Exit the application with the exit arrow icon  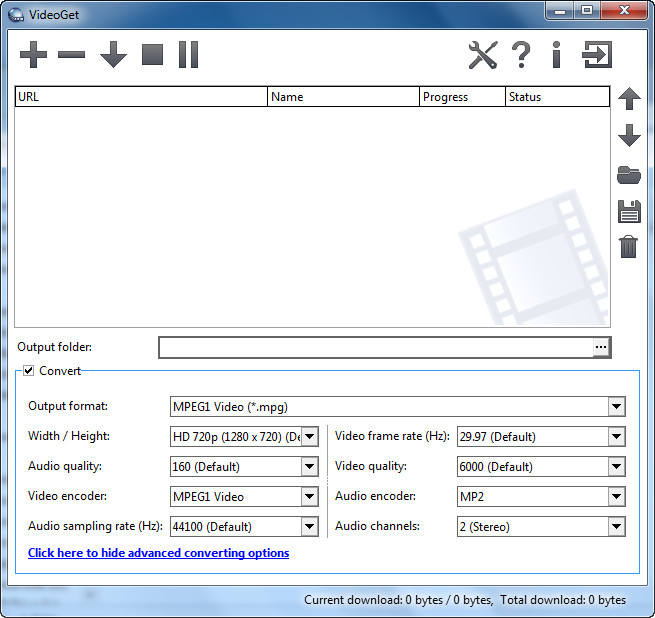click(x=597, y=54)
